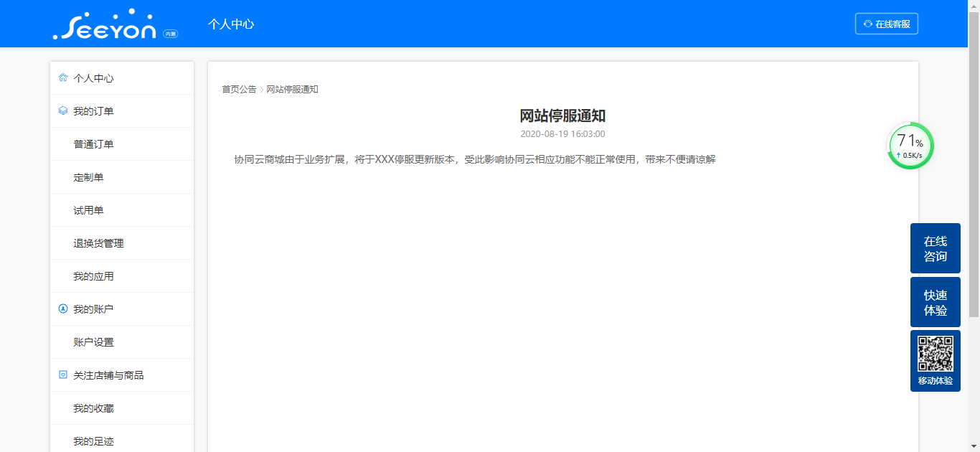Open 账户设置 in the sidebar
Viewport: 980px width, 452px height.
[122, 342]
